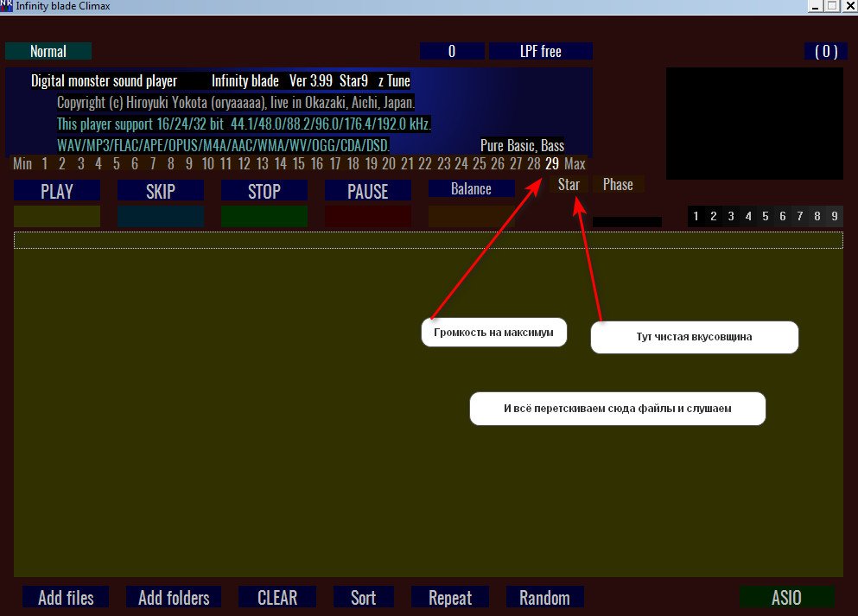This screenshot has width=858, height=616.
Task: Choose volume step 22
Action: pos(425,163)
